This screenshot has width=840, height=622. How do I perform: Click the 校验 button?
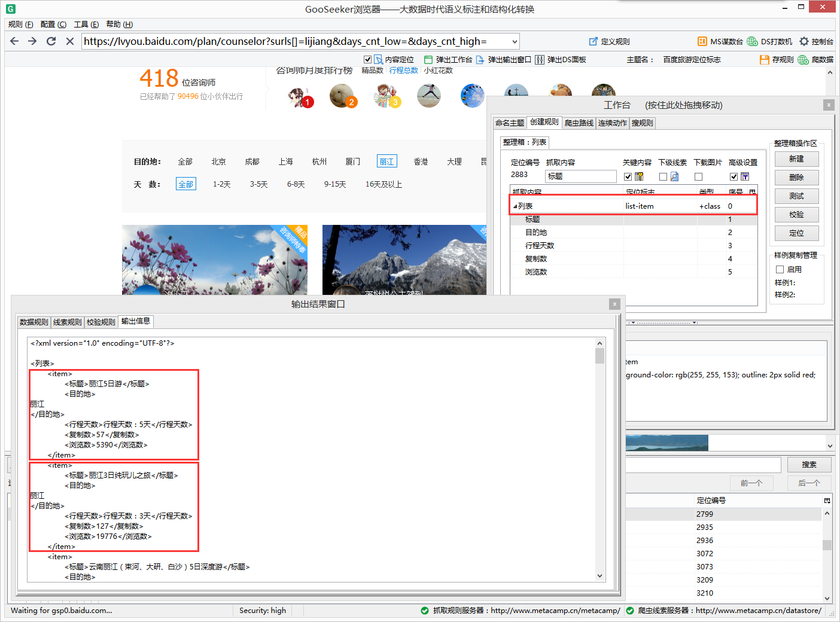click(796, 215)
